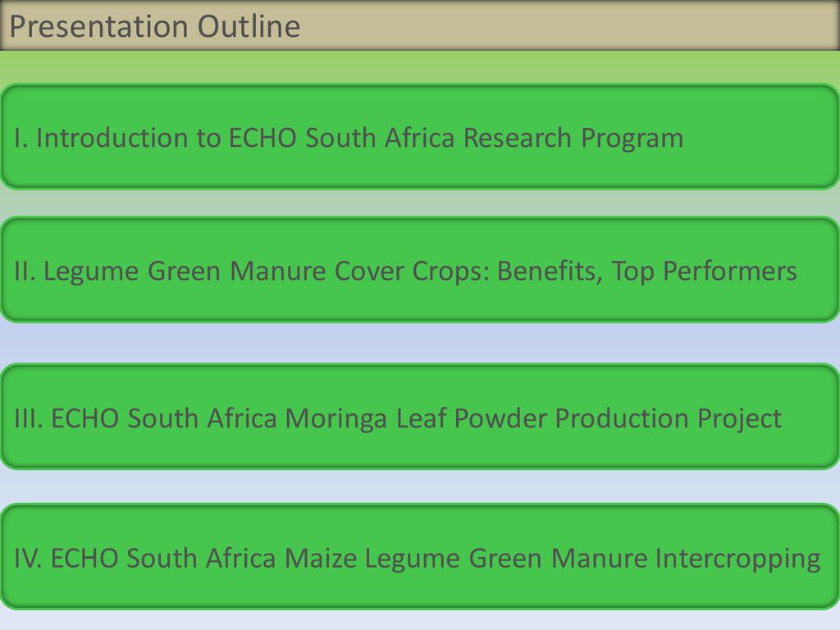
Task: Click the empty tan title bar area
Action: 566,26
